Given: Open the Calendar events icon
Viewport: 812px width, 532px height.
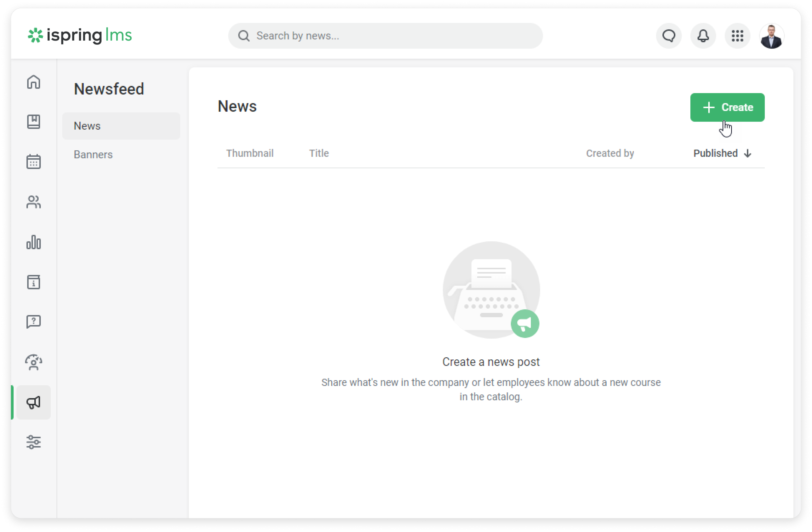Looking at the screenshot, I should point(33,161).
